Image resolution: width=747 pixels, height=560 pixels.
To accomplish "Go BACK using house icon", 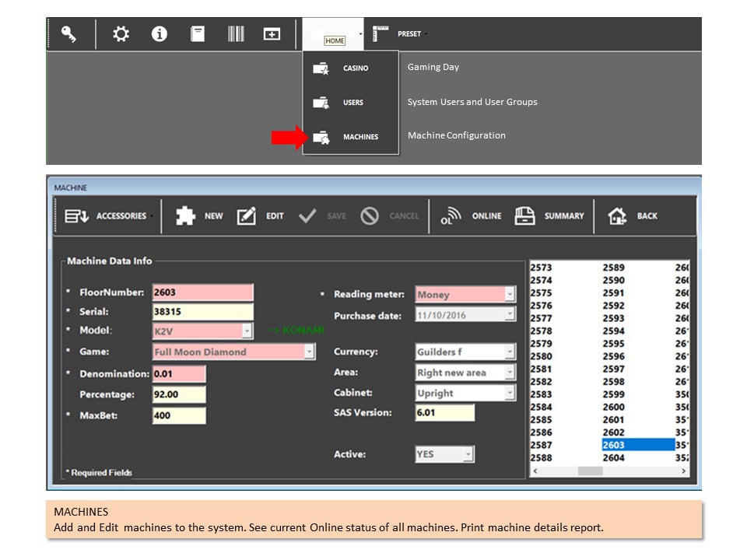I will (x=617, y=215).
